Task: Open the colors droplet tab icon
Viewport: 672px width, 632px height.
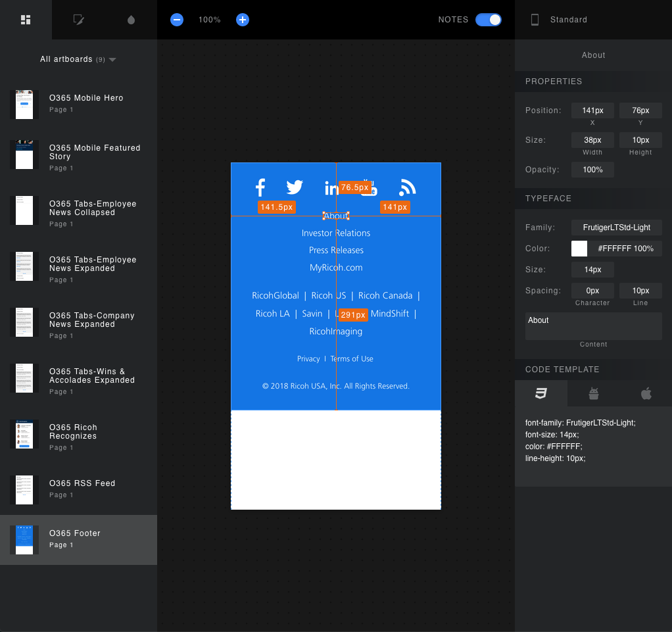Action: pyautogui.click(x=131, y=20)
